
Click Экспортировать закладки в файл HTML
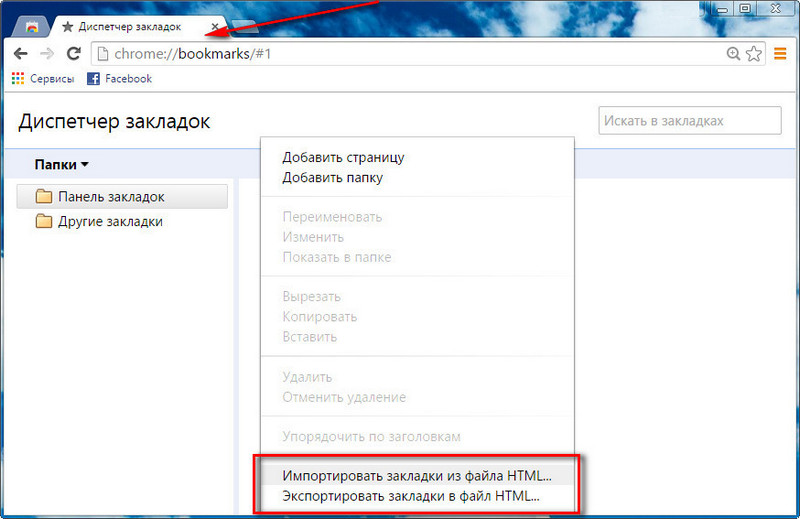pyautogui.click(x=410, y=495)
